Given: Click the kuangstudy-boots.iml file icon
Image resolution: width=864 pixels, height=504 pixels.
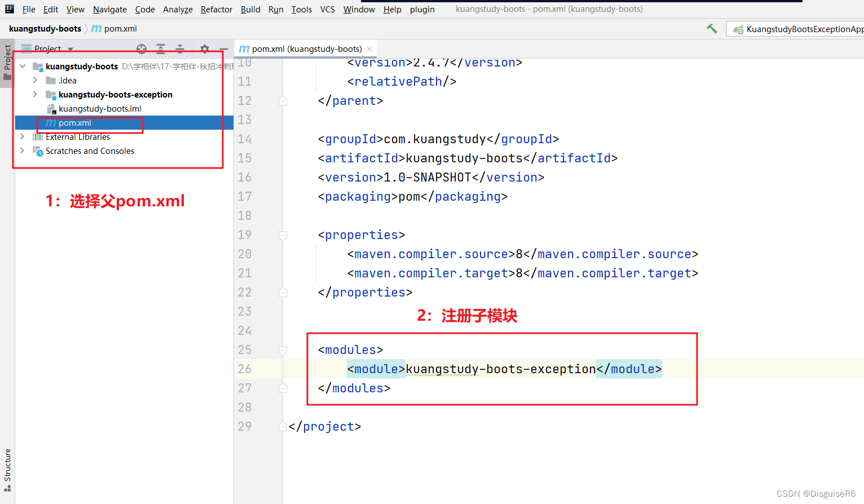Looking at the screenshot, I should click(x=51, y=109).
